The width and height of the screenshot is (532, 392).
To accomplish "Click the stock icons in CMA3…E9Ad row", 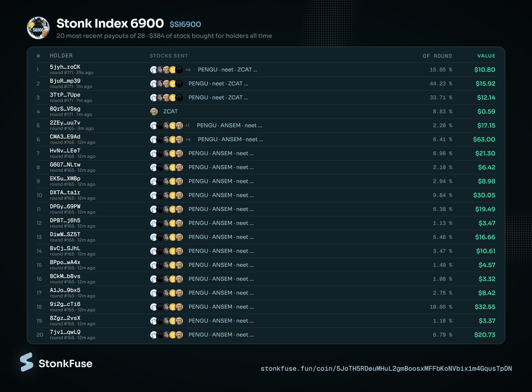I will pyautogui.click(x=166, y=140).
